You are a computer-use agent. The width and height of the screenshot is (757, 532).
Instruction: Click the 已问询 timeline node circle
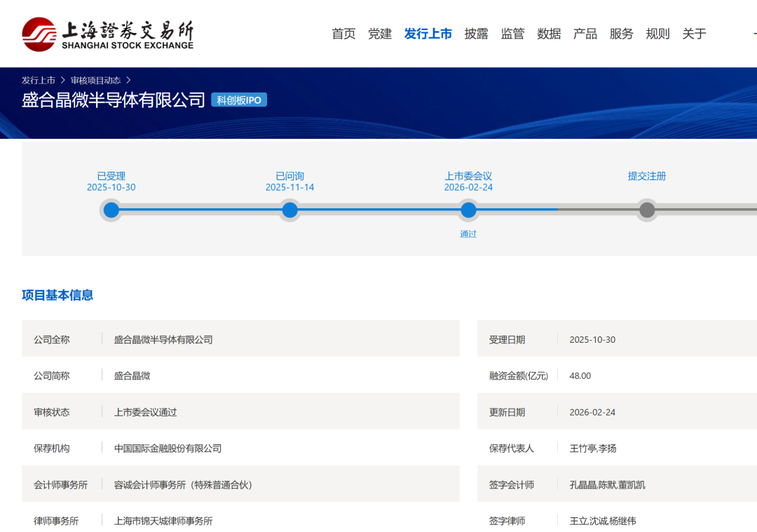click(289, 210)
